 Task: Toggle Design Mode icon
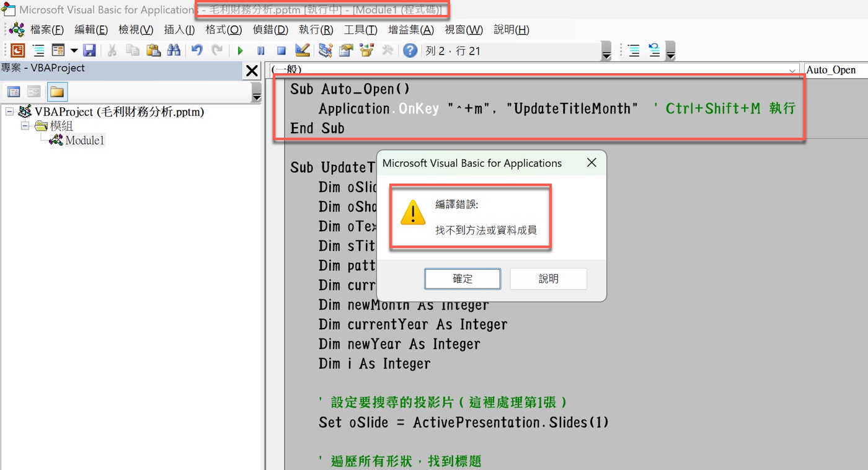(303, 51)
